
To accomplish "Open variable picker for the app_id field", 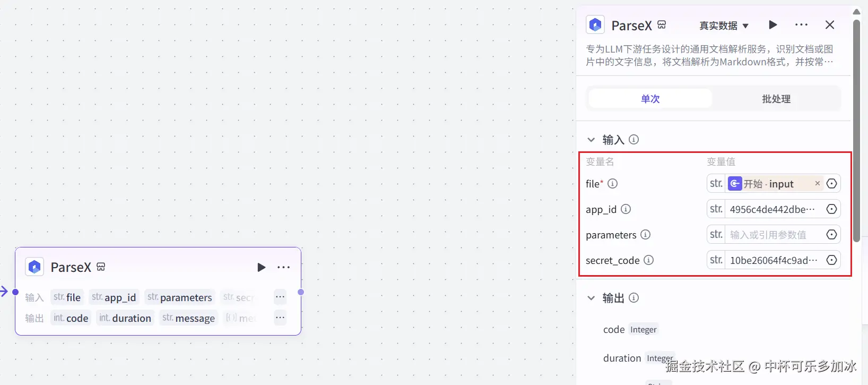I will pyautogui.click(x=831, y=209).
